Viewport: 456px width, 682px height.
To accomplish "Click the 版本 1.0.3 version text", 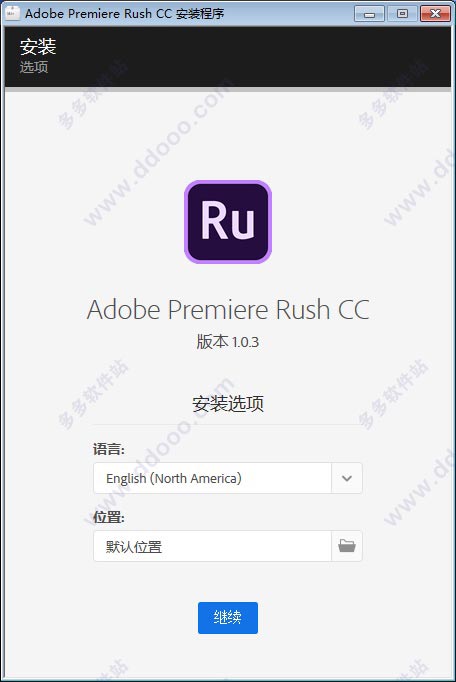I will [x=228, y=341].
